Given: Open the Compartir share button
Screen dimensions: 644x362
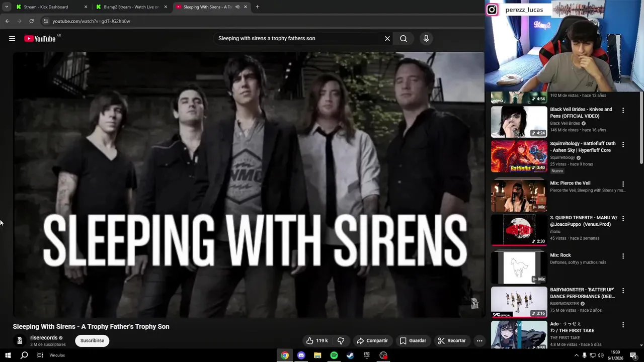Looking at the screenshot, I should click(372, 341).
